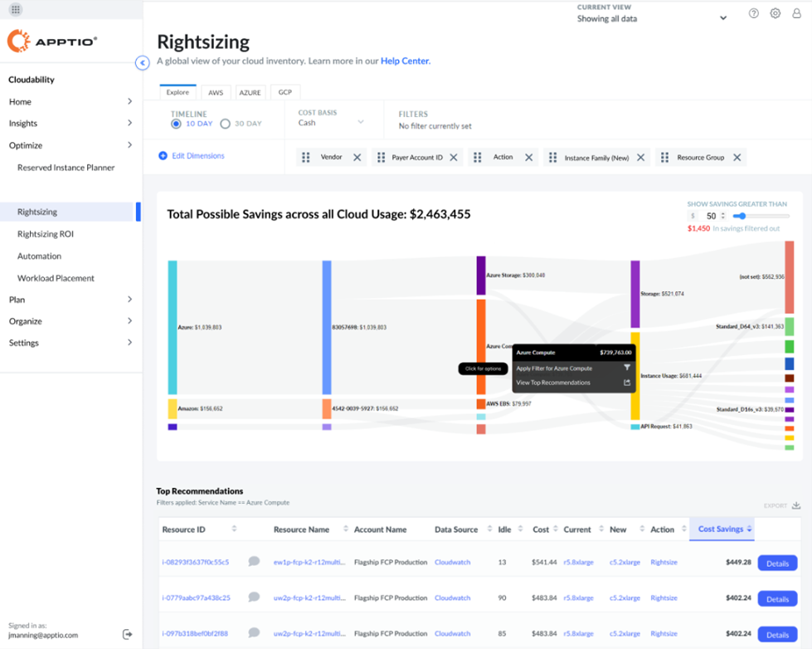
Task: Click the View Top Recommendations export icon
Action: pyautogui.click(x=626, y=383)
